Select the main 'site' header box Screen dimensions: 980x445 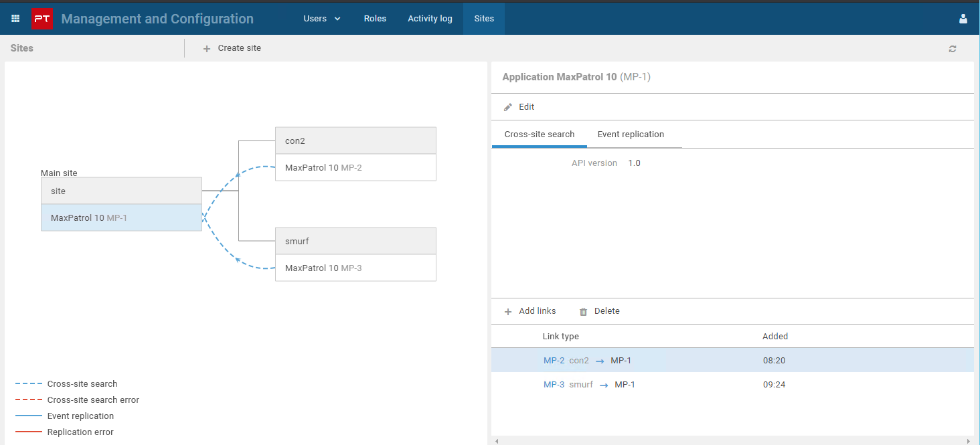(121, 191)
